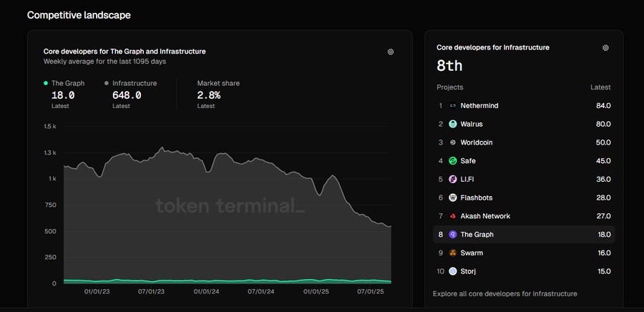644x312 pixels.
Task: Sort rankings by the Latest column header
Action: click(x=600, y=87)
